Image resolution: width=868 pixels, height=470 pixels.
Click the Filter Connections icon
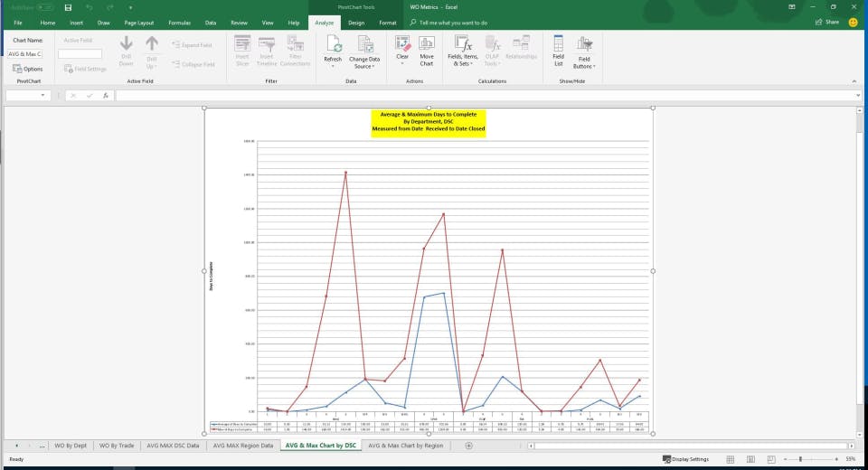coord(295,43)
